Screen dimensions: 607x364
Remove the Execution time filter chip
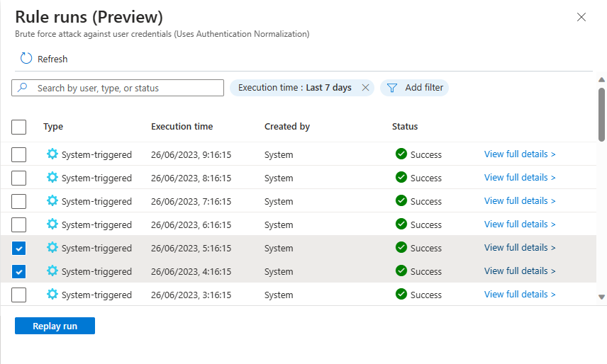365,88
